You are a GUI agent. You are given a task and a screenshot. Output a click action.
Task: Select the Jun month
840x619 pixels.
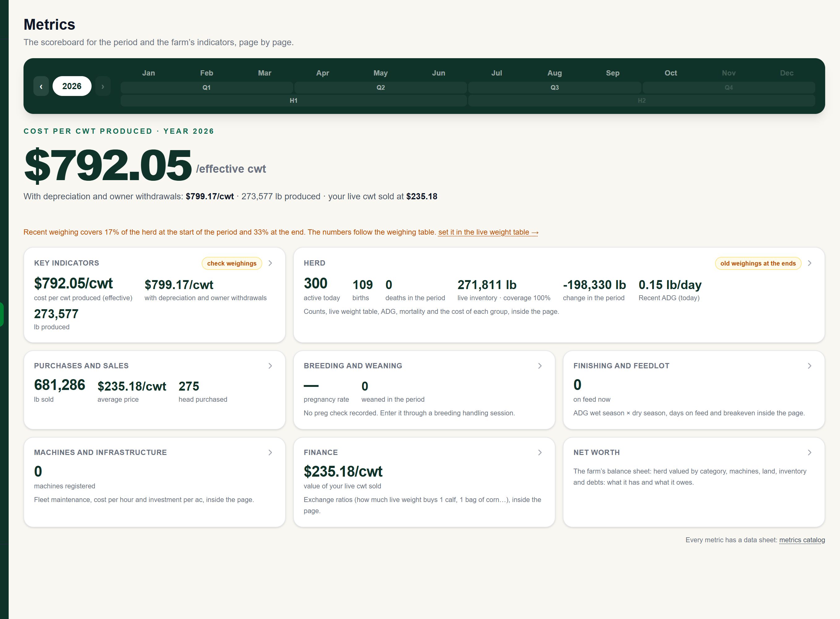[x=439, y=73]
